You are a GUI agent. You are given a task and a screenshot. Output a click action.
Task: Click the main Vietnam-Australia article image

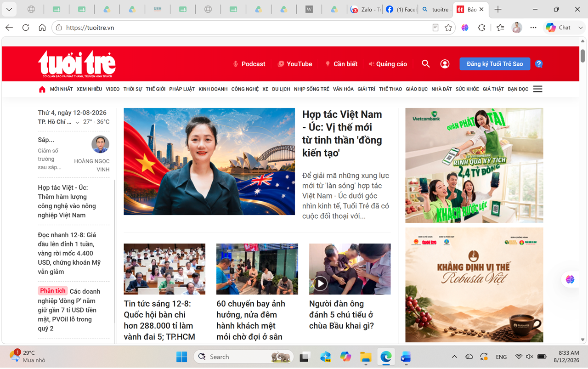(209, 161)
